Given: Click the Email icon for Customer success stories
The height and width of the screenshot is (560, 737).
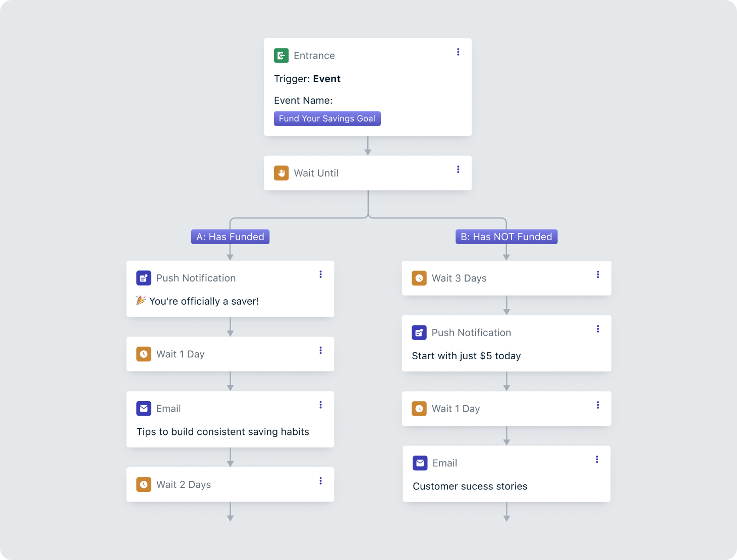Looking at the screenshot, I should (420, 463).
